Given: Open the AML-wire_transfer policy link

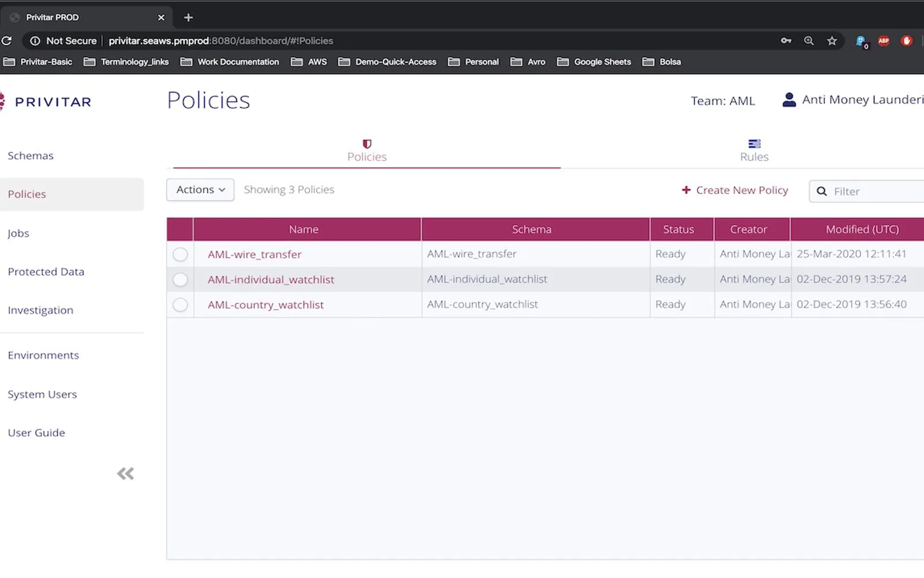Looking at the screenshot, I should tap(255, 254).
